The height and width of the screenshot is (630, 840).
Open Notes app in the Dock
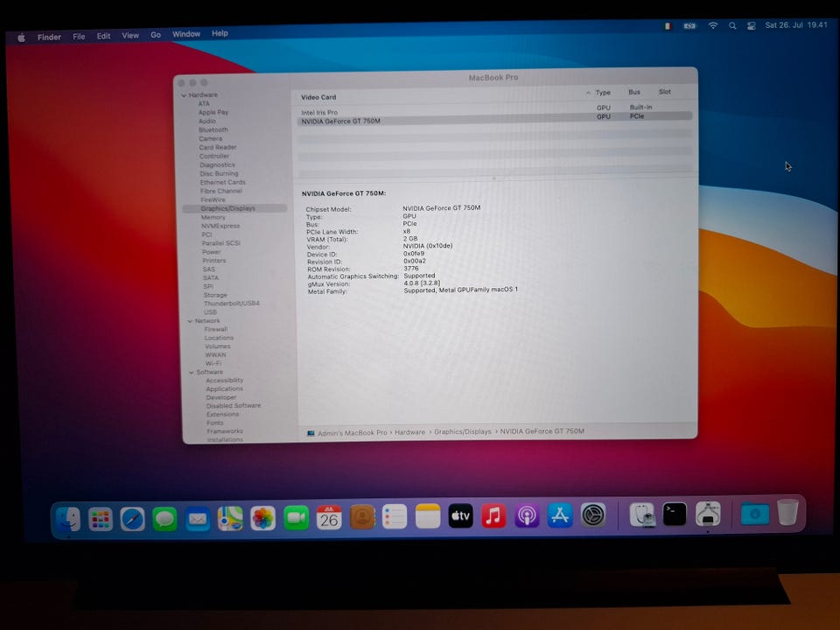[428, 516]
